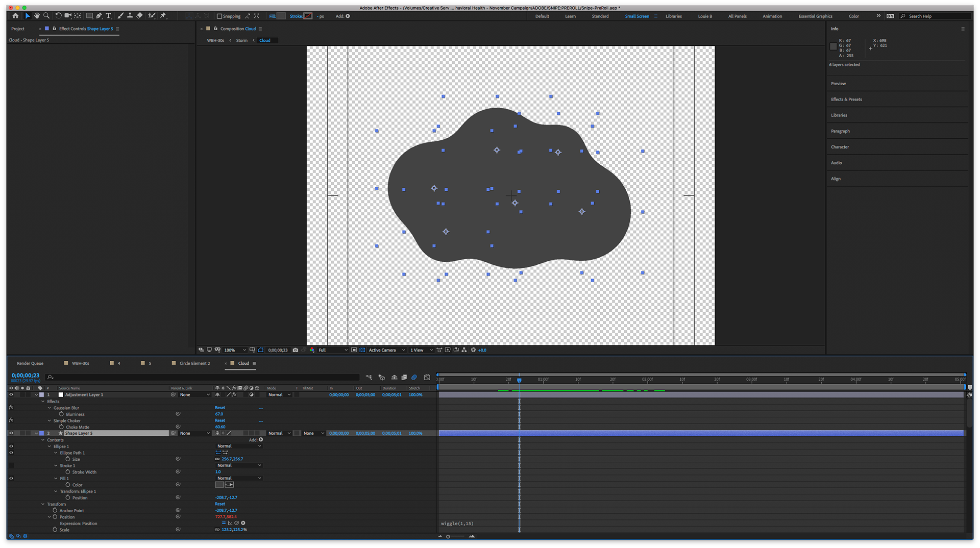
Task: Open the 1 View layout dropdown
Action: 421,350
